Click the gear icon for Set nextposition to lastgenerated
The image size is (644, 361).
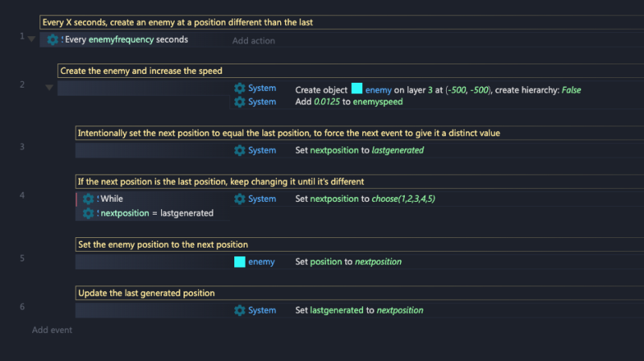point(239,150)
